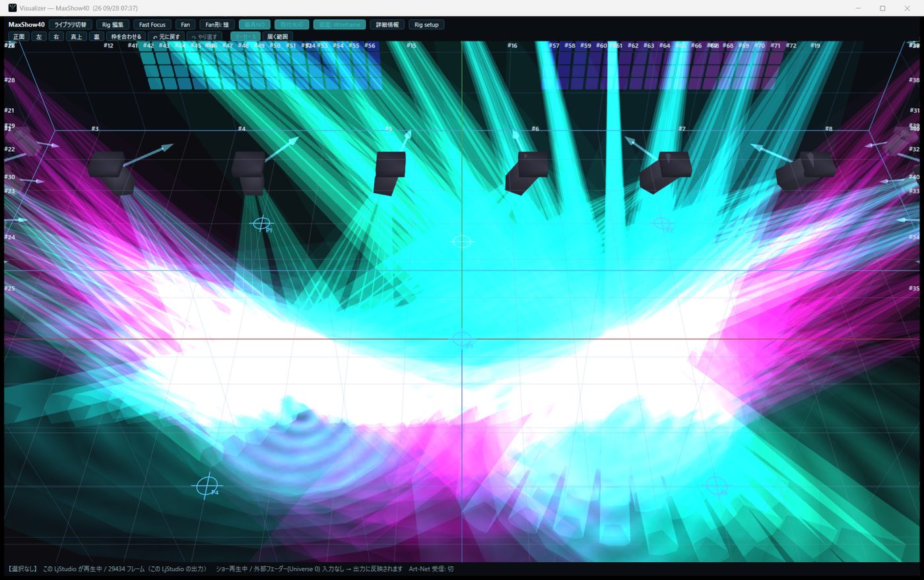This screenshot has height=580, width=924.
Task: Click the ライブラリ切替 button
Action: pyautogui.click(x=71, y=25)
